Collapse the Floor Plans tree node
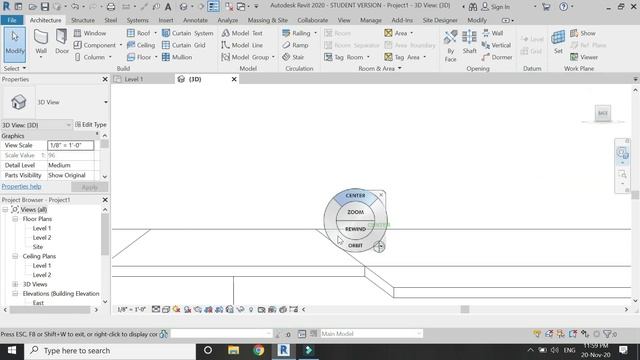The image size is (640, 360). [15, 219]
